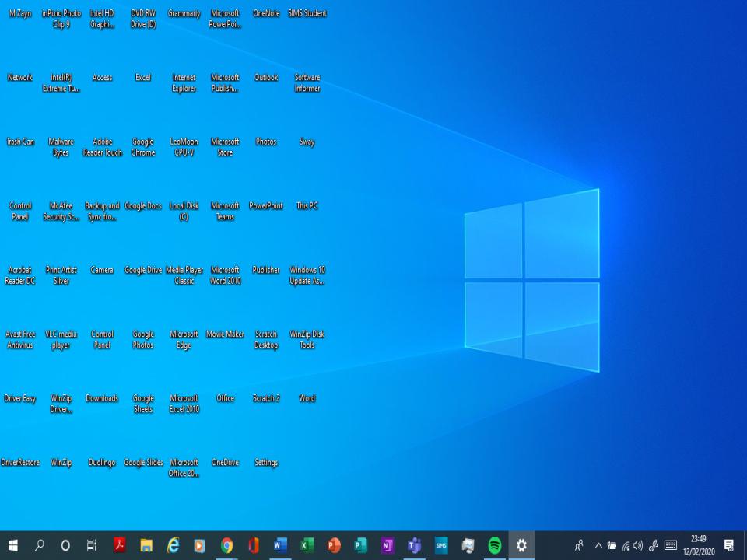The width and height of the screenshot is (747, 560).
Task: Select the 'Access' desktop shortcut
Action: 102,77
